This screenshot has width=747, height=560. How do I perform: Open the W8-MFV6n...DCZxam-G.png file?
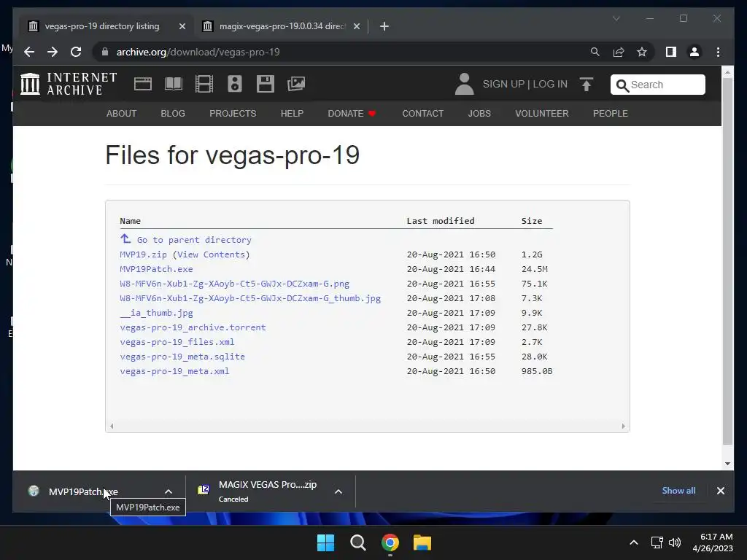coord(234,284)
